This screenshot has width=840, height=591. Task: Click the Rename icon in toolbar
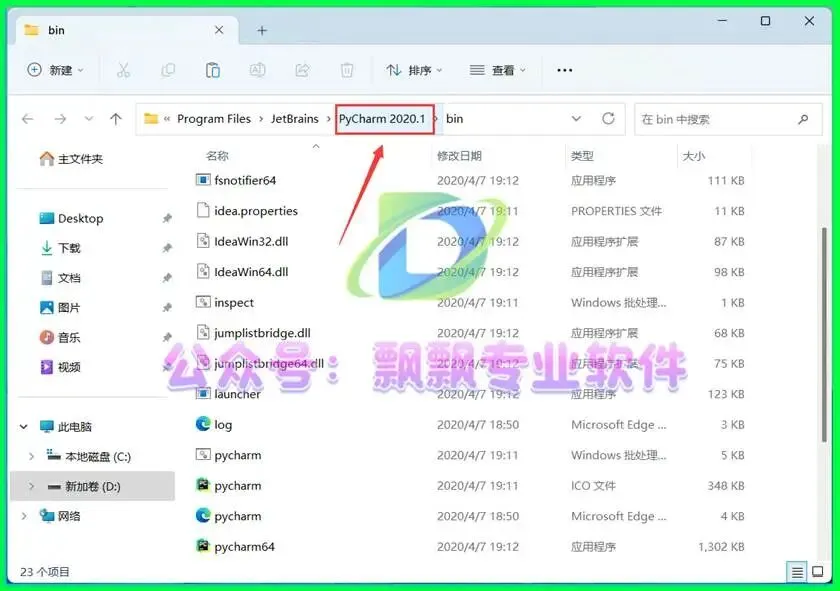tap(258, 70)
